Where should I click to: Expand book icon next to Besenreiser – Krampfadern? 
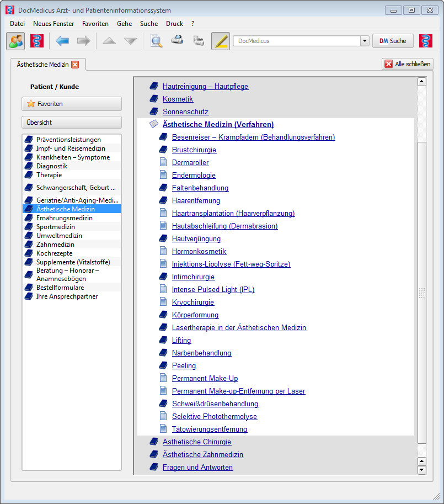pos(163,137)
